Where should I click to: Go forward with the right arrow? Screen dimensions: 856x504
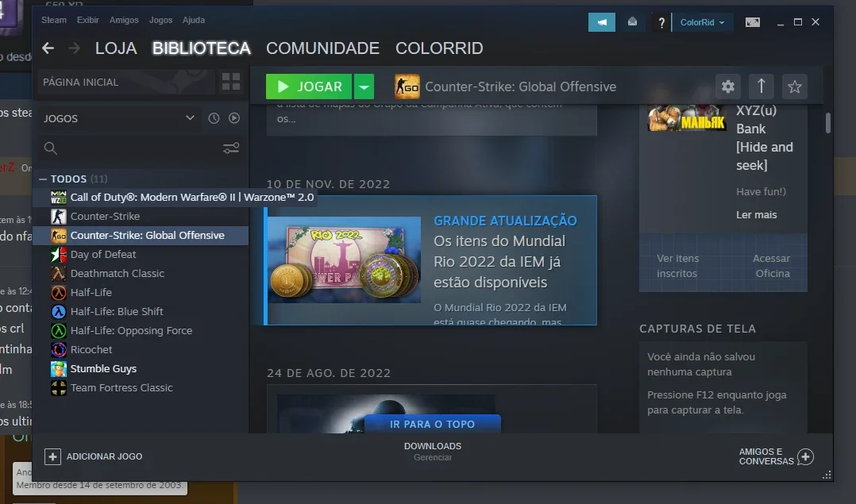point(75,48)
